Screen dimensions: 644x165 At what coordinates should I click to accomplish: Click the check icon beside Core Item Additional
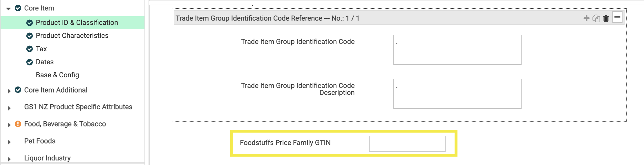click(x=18, y=90)
